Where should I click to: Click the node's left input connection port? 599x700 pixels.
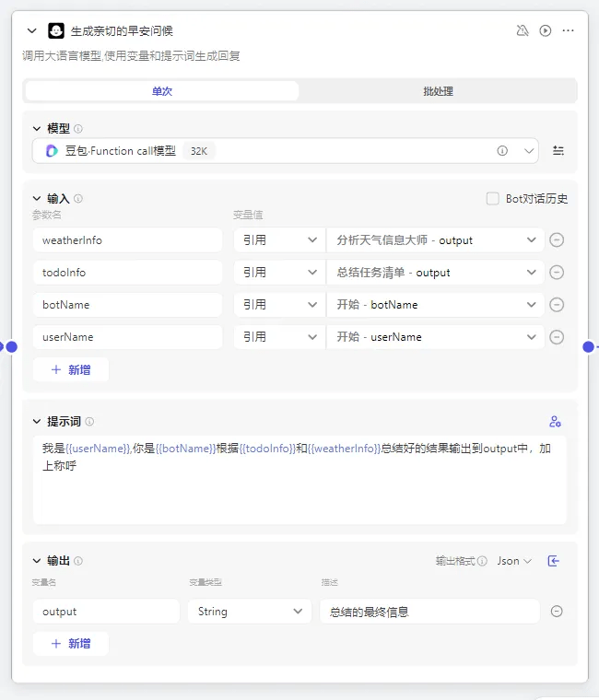(12, 347)
